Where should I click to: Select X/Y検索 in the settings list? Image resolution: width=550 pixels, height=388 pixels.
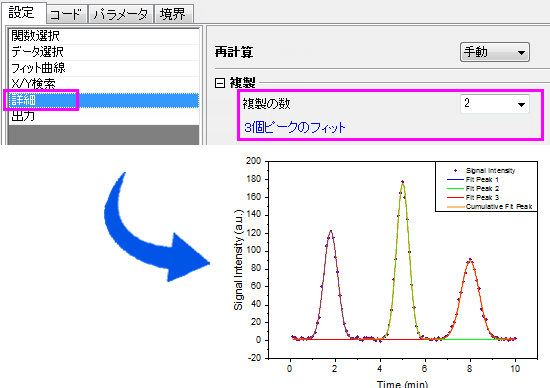[104, 84]
